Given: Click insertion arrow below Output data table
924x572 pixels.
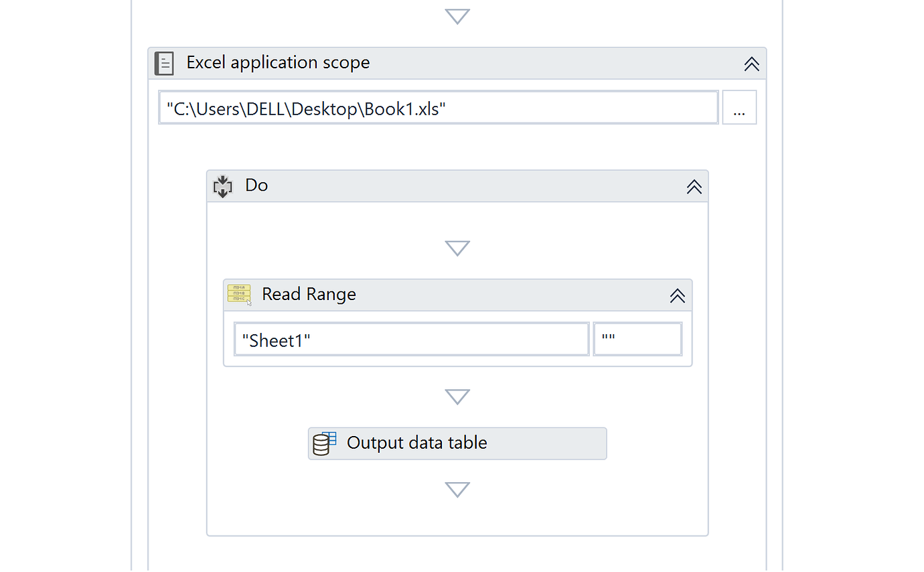Looking at the screenshot, I should pos(457,489).
